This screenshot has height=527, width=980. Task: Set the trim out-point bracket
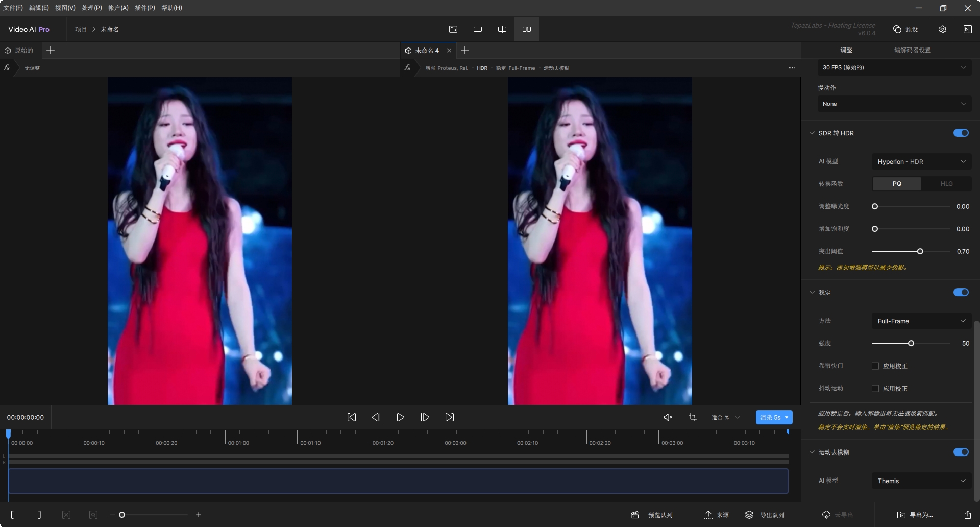click(40, 515)
